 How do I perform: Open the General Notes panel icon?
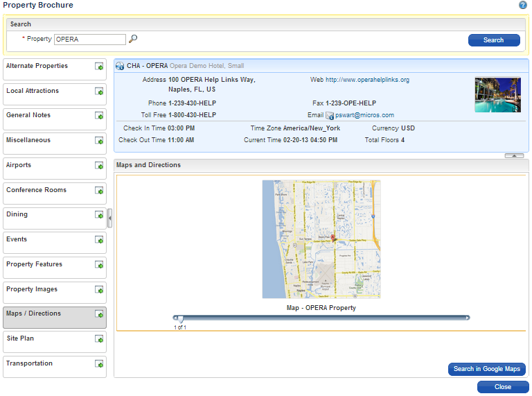(99, 116)
